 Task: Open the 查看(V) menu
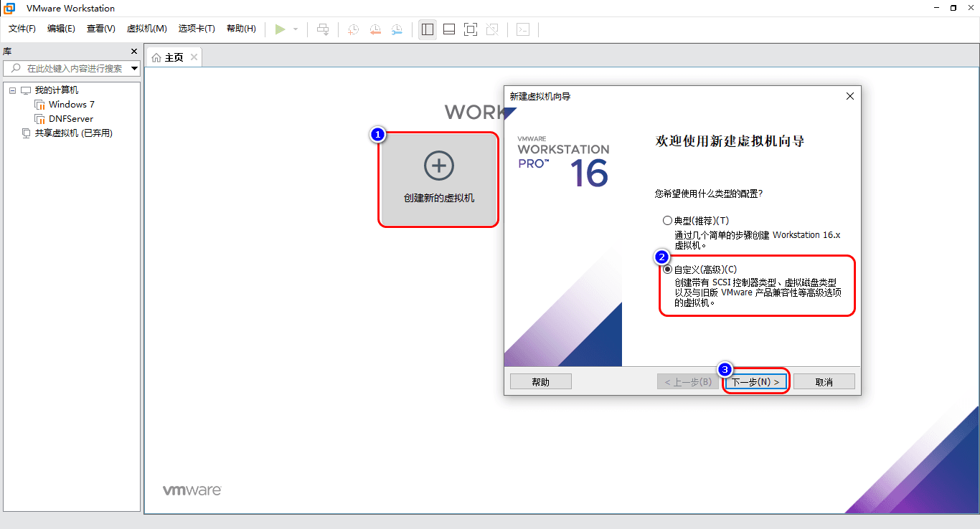[x=101, y=29]
